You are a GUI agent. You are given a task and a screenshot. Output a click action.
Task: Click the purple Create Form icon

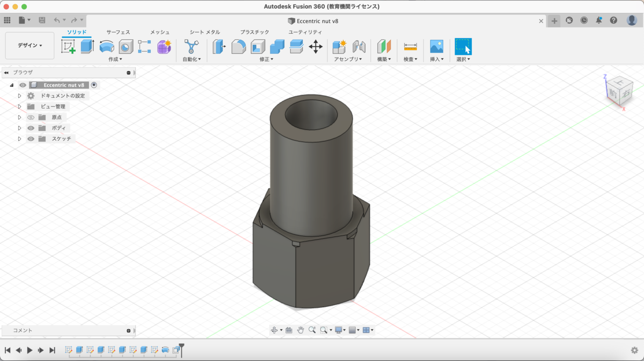pos(164,47)
